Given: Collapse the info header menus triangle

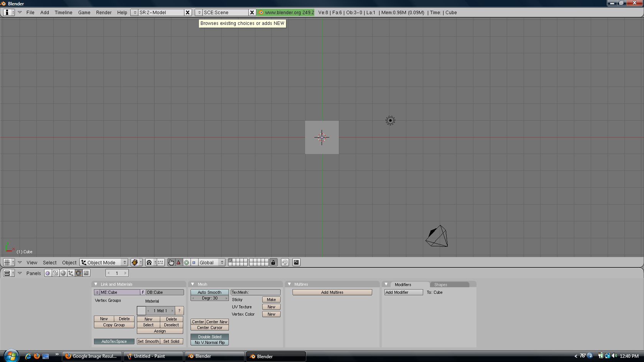Looking at the screenshot, I should click(x=20, y=12).
